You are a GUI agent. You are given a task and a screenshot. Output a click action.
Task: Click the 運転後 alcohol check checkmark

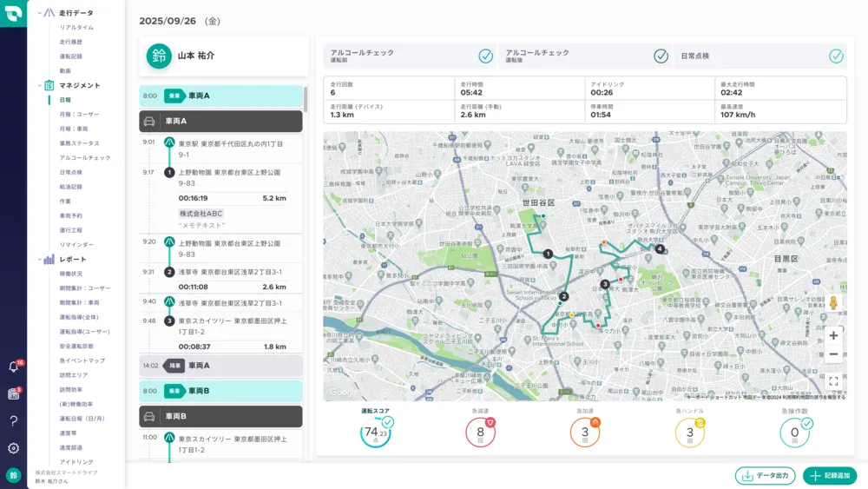pyautogui.click(x=661, y=56)
